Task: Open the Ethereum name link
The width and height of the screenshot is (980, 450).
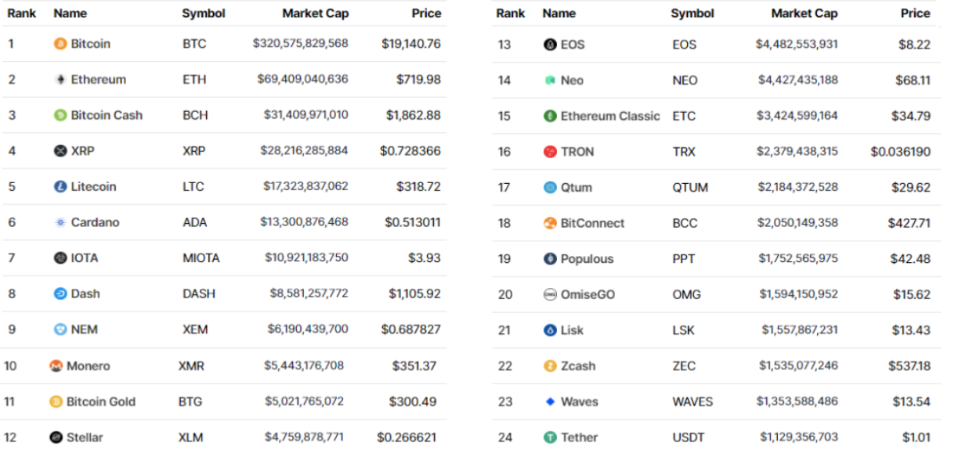Action: (x=99, y=80)
